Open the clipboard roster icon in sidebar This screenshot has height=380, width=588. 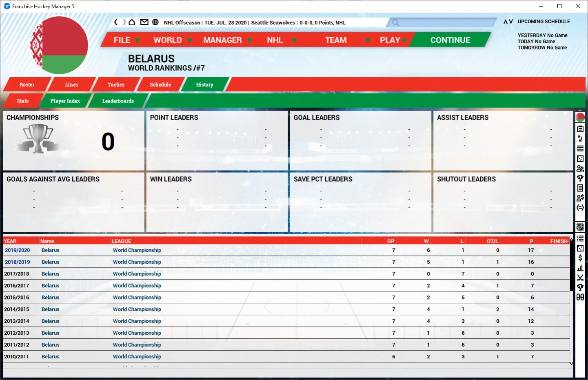580,129
